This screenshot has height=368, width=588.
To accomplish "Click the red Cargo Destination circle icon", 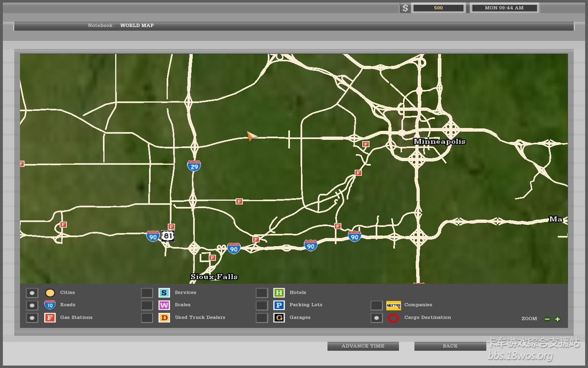I will point(393,318).
